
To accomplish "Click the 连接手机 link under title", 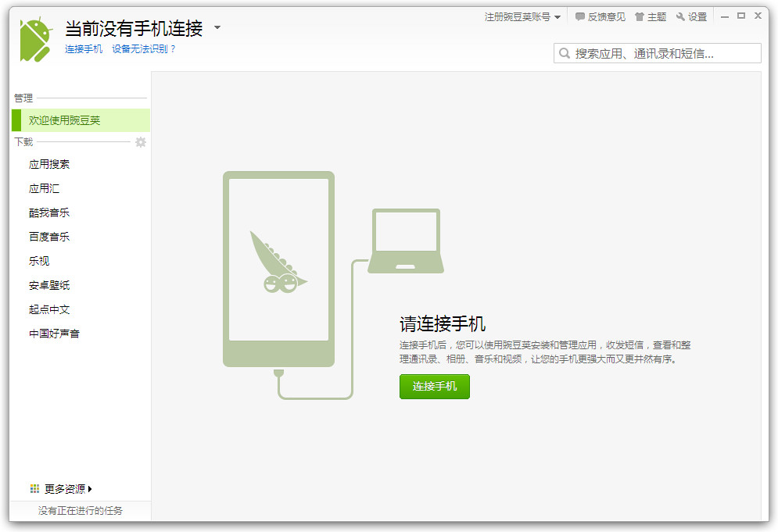I will point(84,49).
